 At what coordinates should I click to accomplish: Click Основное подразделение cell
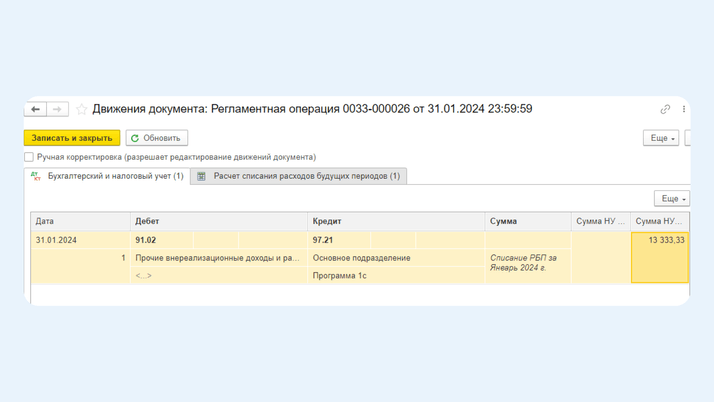(396, 258)
